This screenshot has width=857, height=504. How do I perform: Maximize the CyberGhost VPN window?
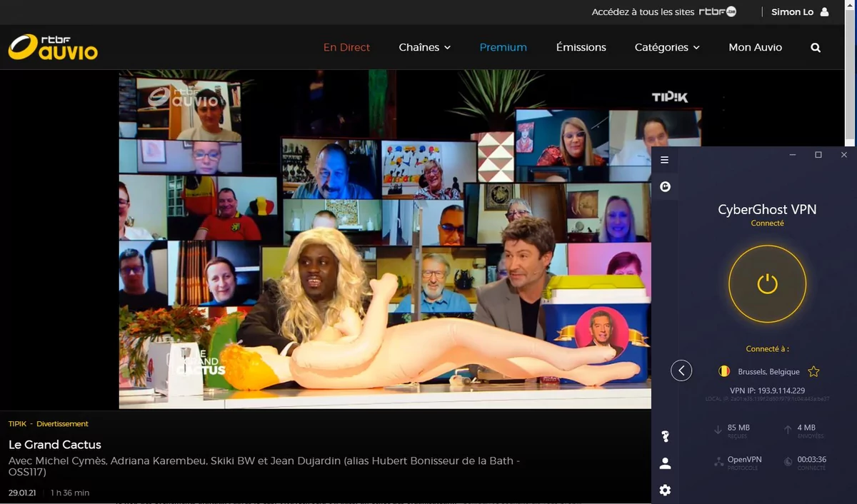coord(818,155)
